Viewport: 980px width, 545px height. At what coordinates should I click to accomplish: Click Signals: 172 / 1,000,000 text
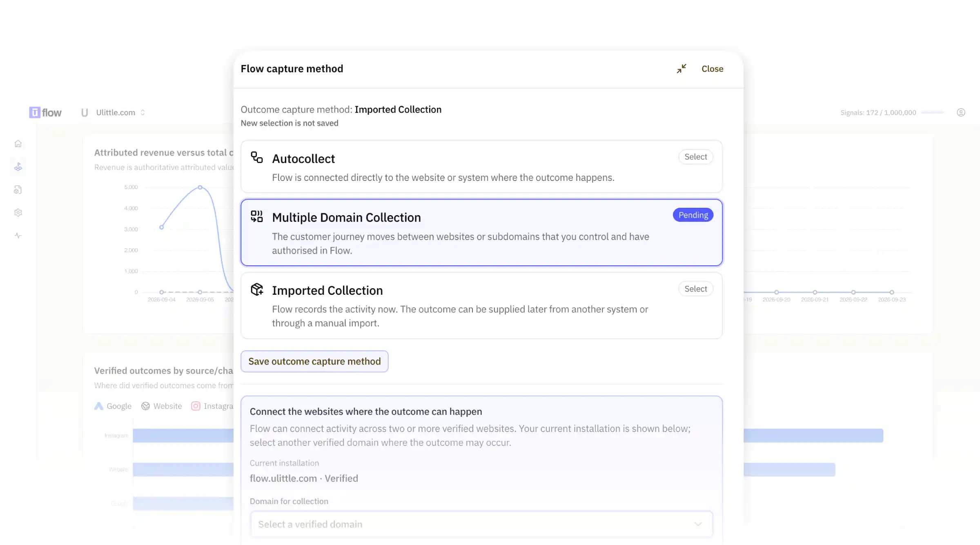click(x=878, y=113)
